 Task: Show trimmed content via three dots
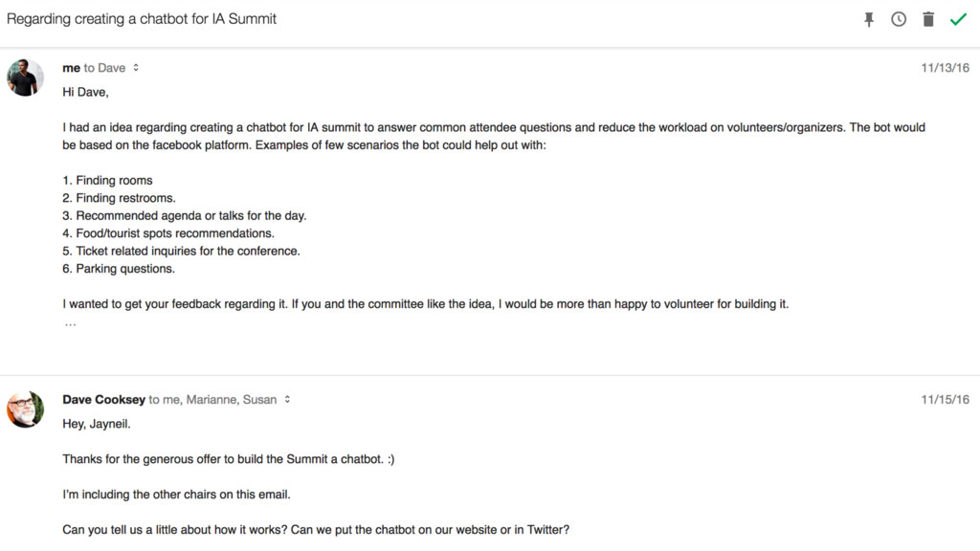pos(70,323)
